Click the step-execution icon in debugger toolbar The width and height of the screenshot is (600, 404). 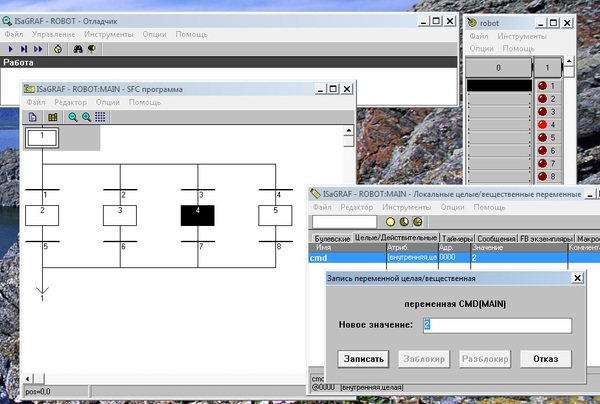pyautogui.click(x=25, y=47)
